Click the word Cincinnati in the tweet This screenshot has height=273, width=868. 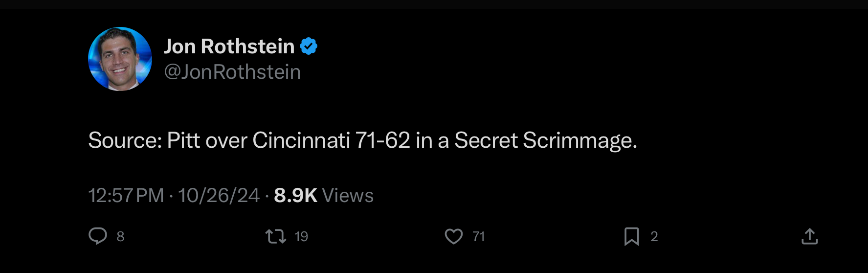click(x=301, y=141)
